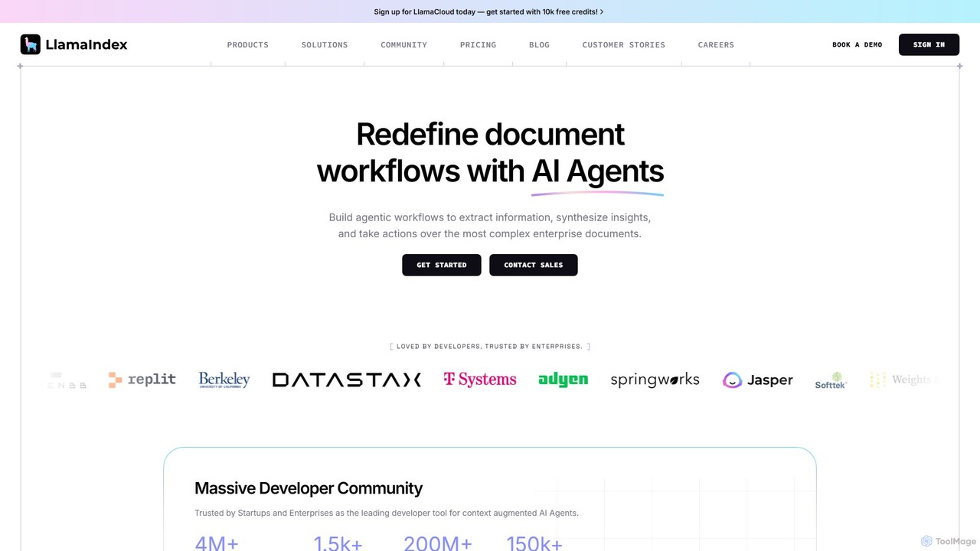This screenshot has width=980, height=551.
Task: Click Book a Demo
Action: click(857, 45)
